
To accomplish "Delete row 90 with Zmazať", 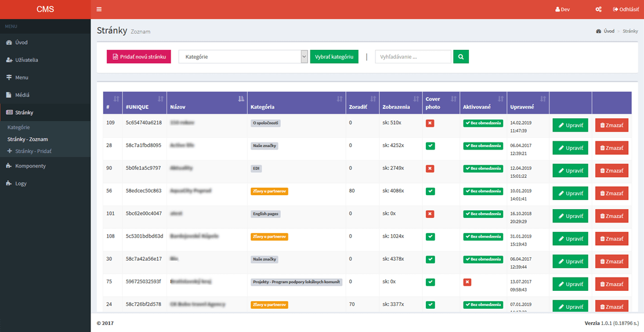I will coord(612,171).
